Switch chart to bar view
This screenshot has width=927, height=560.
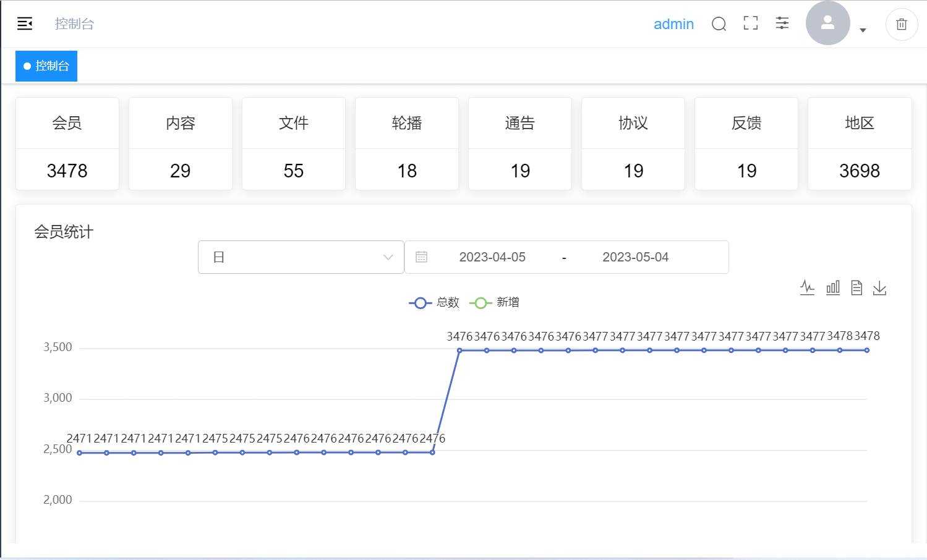click(x=833, y=287)
